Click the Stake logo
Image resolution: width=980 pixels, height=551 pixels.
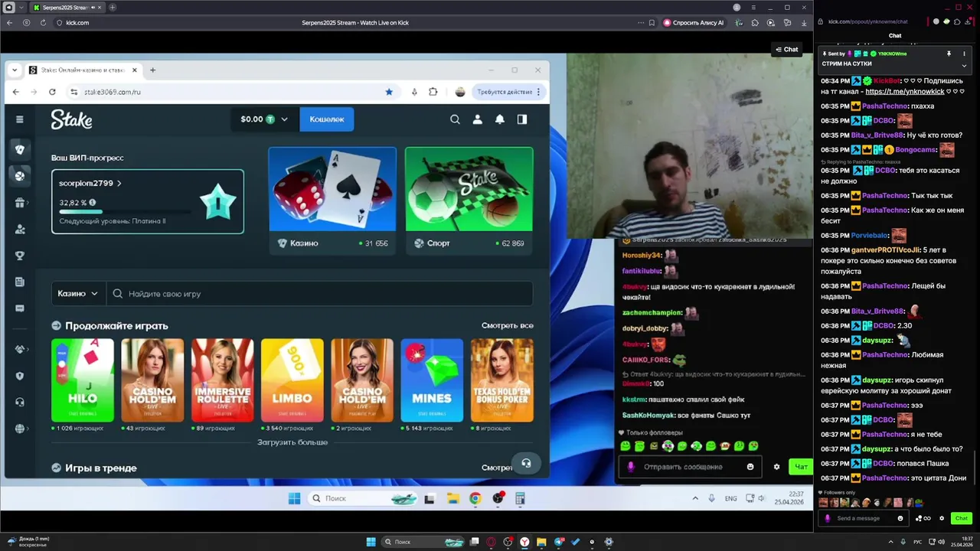(71, 119)
